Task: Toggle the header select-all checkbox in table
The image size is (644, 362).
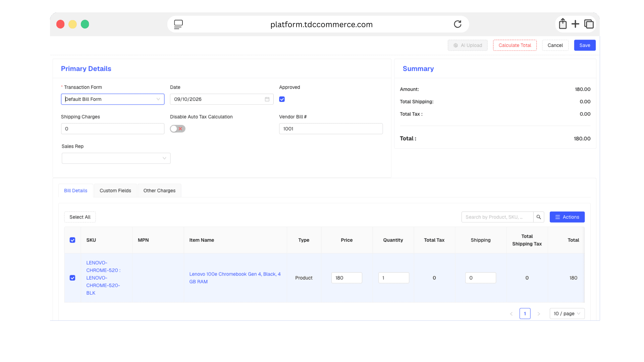Action: (72, 240)
